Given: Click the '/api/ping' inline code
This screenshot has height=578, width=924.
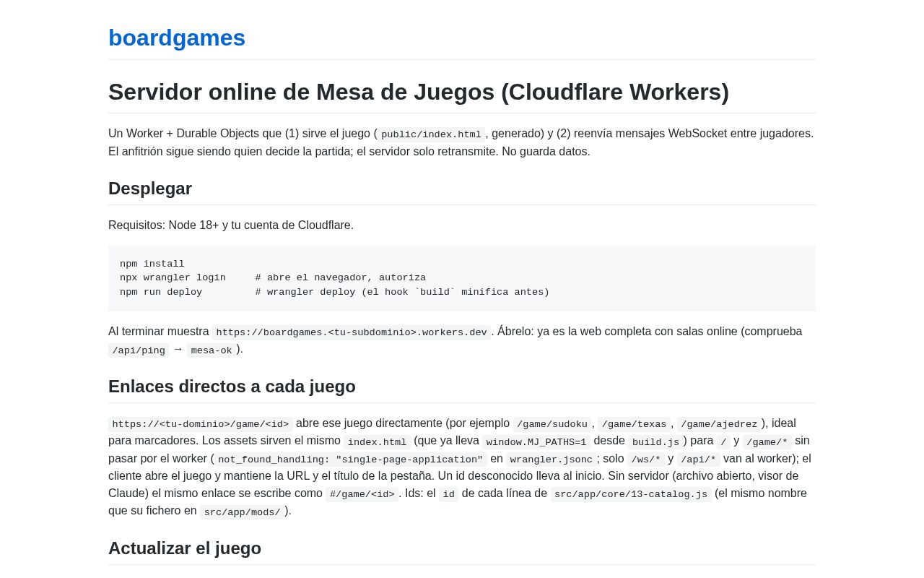Looking at the screenshot, I should [x=139, y=350].
